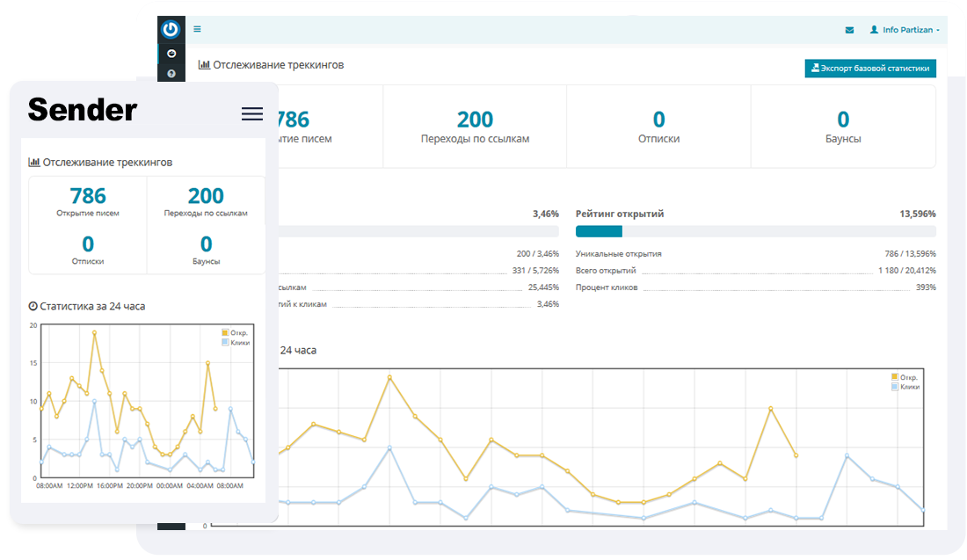Toggle the Клики legend entry in desktop chart
Image resolution: width=967 pixels, height=560 pixels.
pos(905,387)
